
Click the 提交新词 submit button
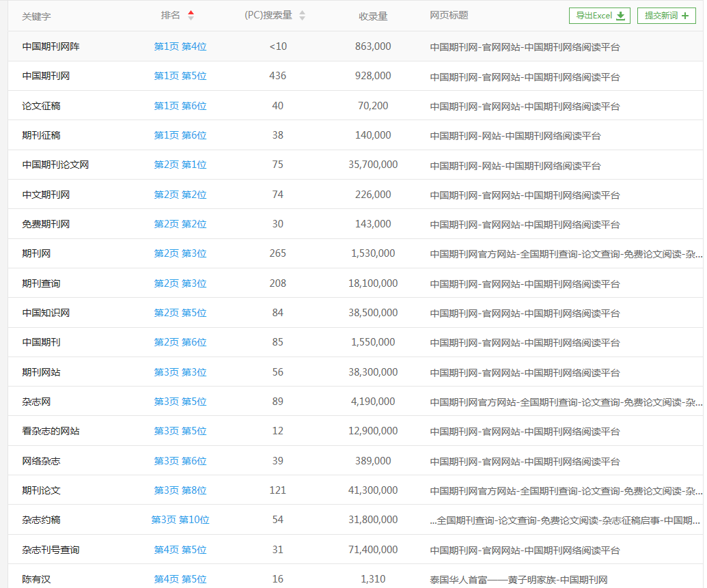(666, 15)
